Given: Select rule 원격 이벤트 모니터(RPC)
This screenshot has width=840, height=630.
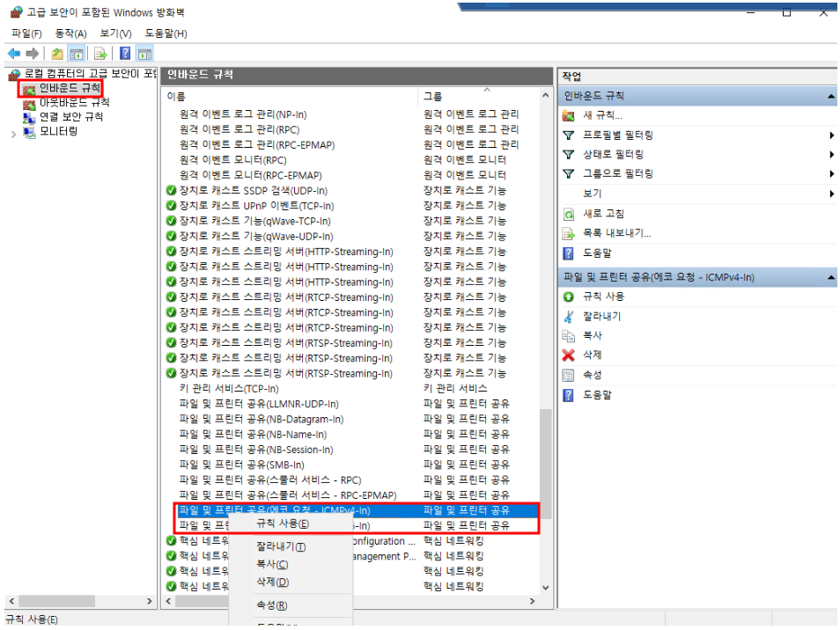Looking at the screenshot, I should pos(233,160).
